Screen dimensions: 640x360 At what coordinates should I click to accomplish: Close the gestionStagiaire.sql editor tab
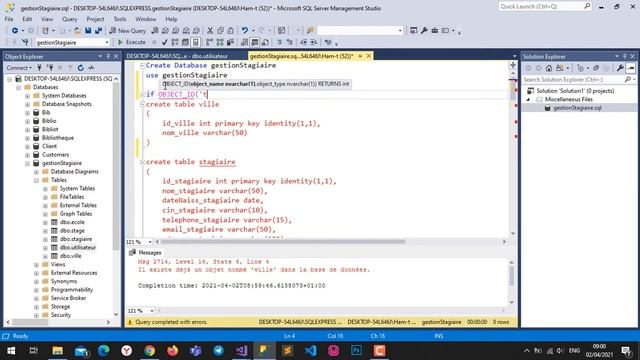click(x=369, y=56)
